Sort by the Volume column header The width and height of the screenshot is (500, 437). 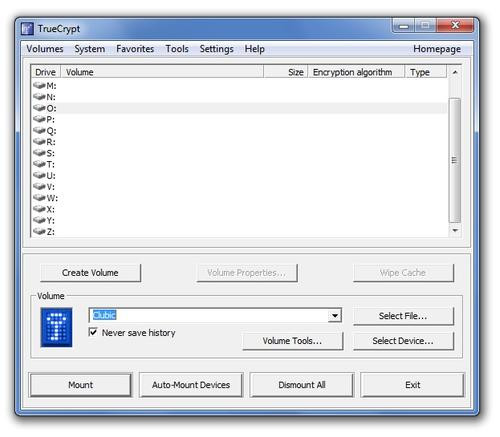[x=162, y=72]
